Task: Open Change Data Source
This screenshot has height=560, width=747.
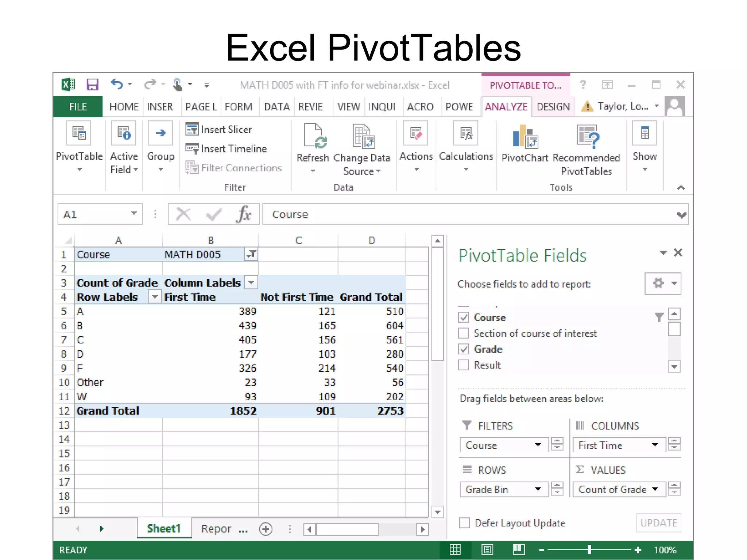Action: click(x=362, y=149)
